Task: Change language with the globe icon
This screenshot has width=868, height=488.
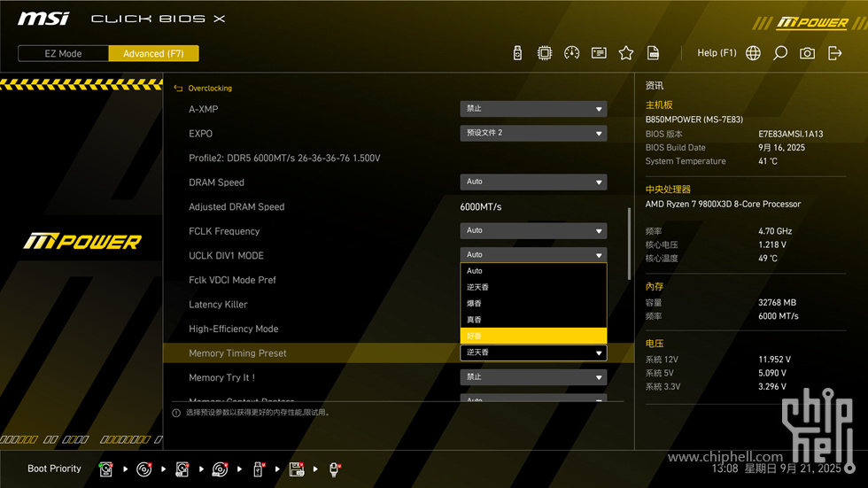Action: click(753, 53)
